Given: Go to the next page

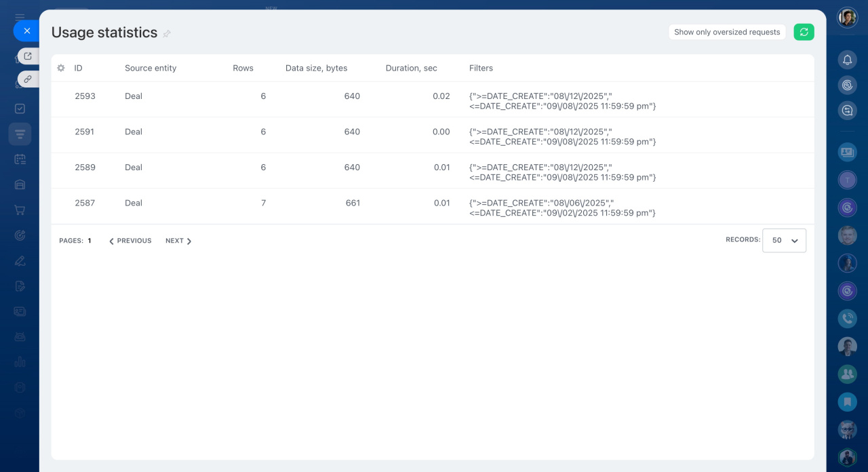Looking at the screenshot, I should (x=178, y=241).
